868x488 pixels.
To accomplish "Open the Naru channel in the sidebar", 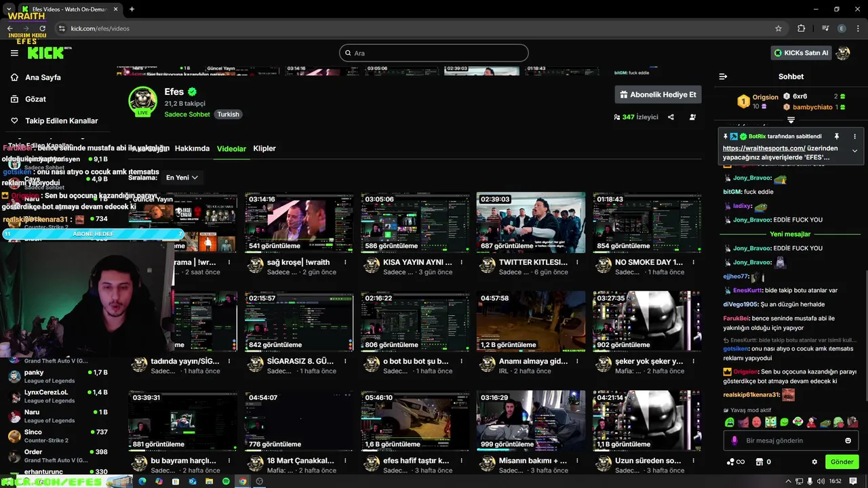I will click(x=58, y=415).
